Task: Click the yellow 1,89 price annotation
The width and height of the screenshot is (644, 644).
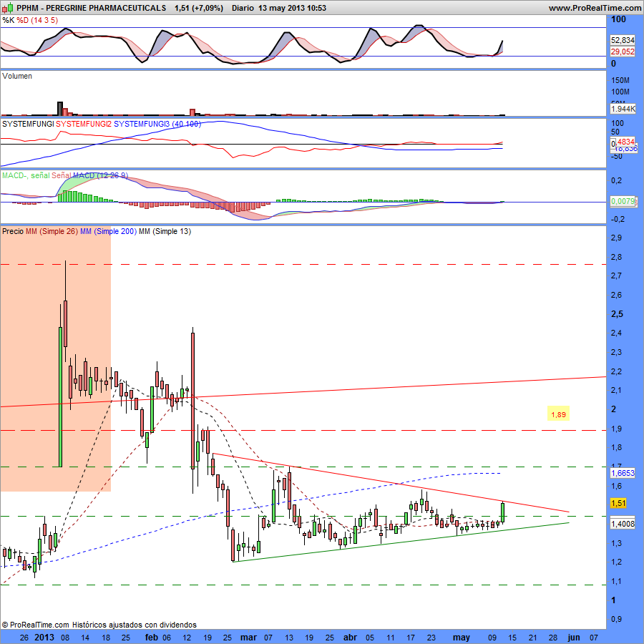Action: [x=559, y=414]
